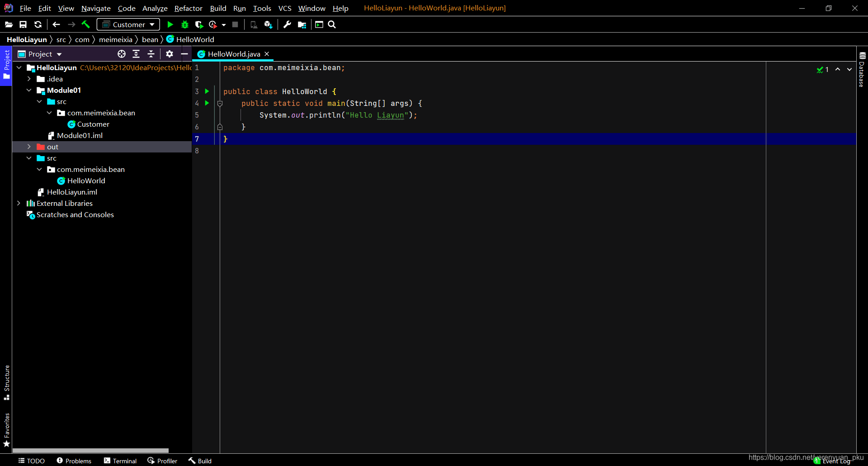Image resolution: width=868 pixels, height=466 pixels.
Task: Start debugging with the bug icon
Action: tap(184, 24)
